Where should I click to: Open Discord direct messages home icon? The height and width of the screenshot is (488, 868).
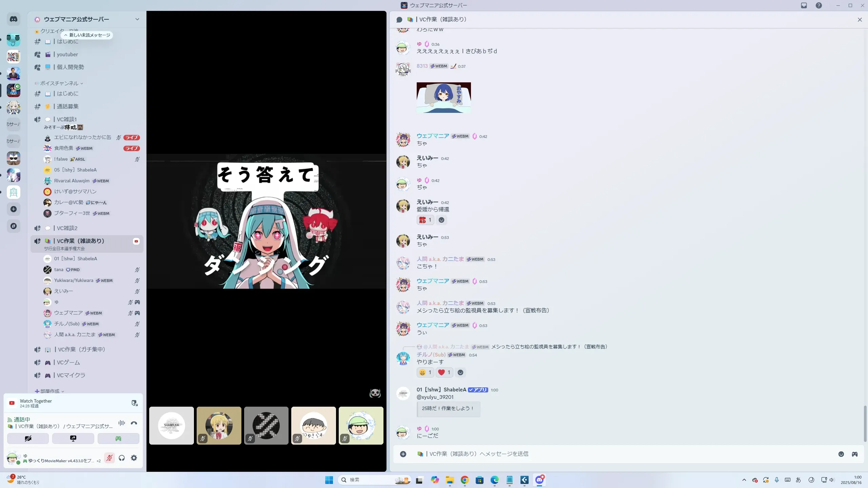coord(14,19)
